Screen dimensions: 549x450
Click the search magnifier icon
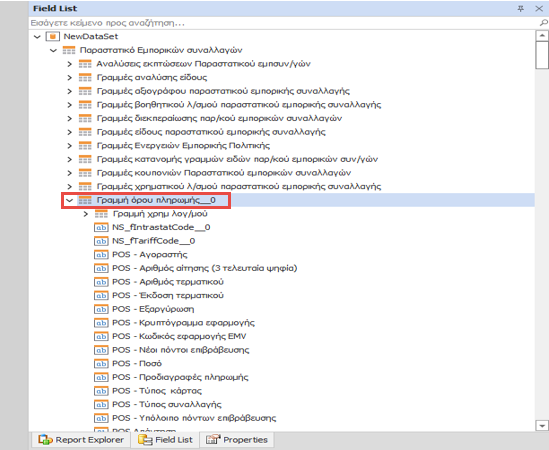click(543, 23)
